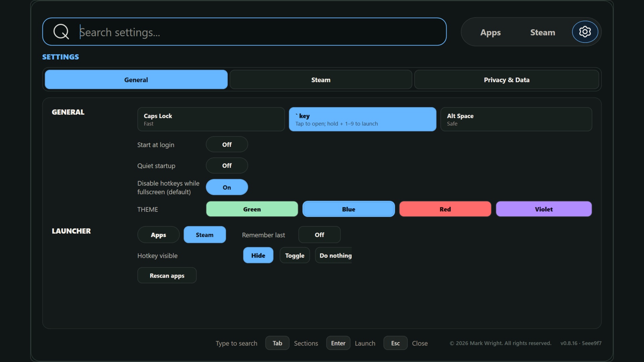Image resolution: width=644 pixels, height=362 pixels.
Task: Click the 'Type to search' hint
Action: tap(236, 344)
